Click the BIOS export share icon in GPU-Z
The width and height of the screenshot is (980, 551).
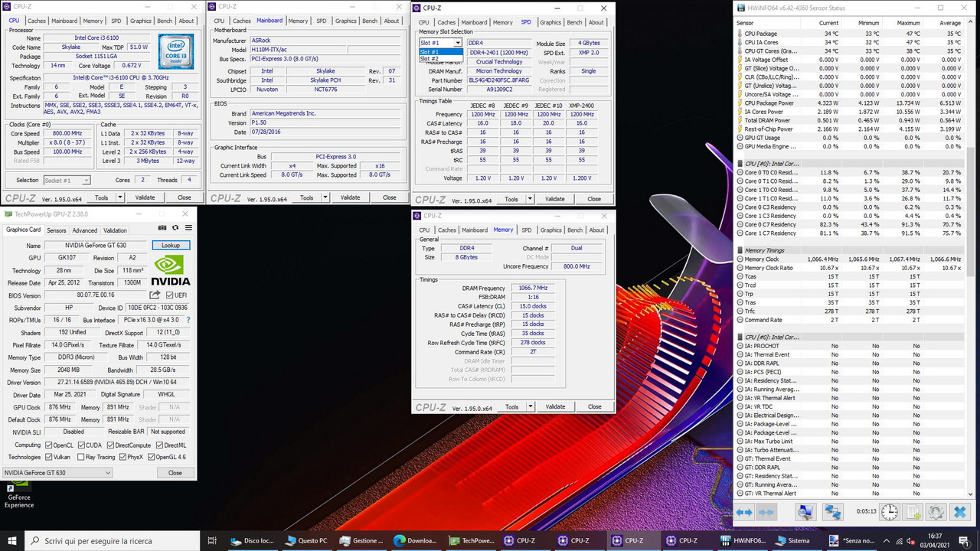point(155,295)
